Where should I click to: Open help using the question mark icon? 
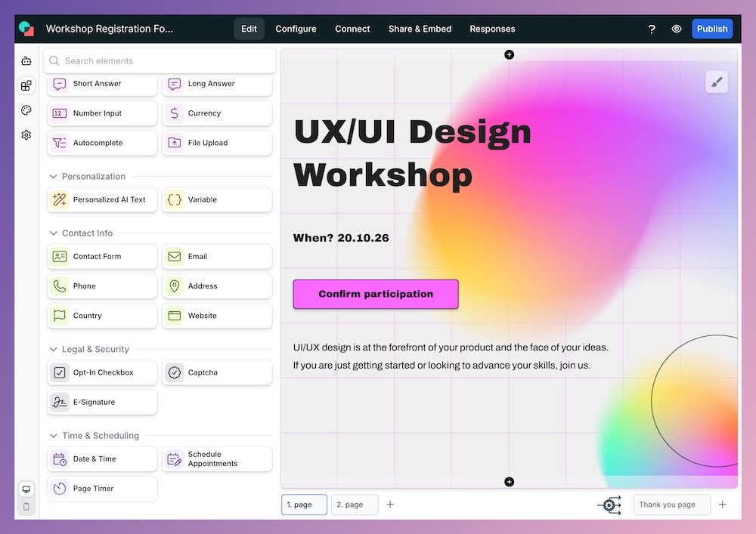[x=652, y=28]
